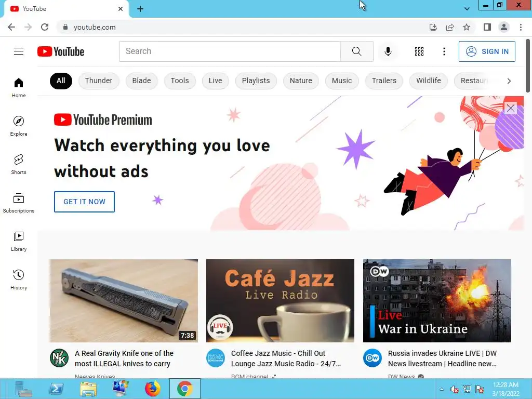Select the All filter chip
Viewport: 532px width, 399px height.
click(x=61, y=81)
